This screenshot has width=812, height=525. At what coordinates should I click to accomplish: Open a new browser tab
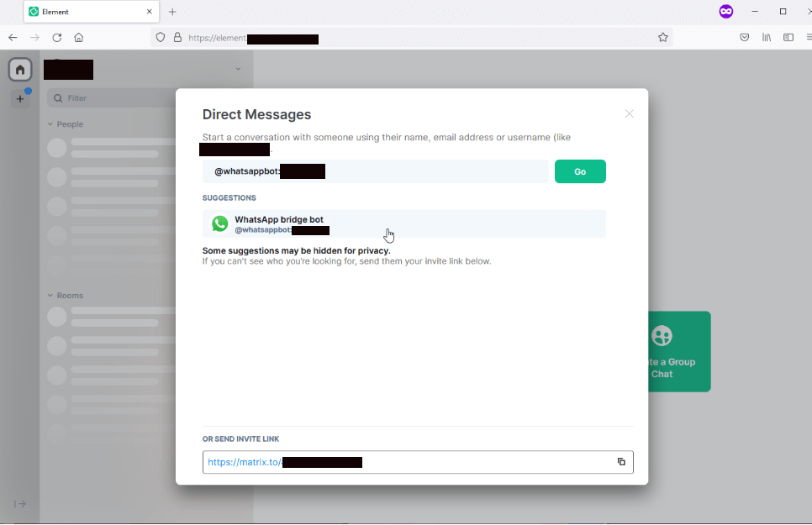pos(172,12)
